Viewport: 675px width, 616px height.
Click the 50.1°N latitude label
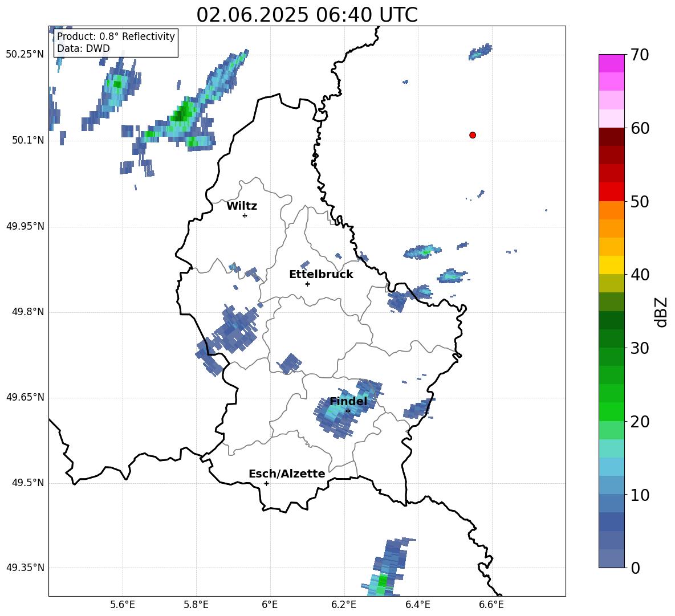pyautogui.click(x=28, y=140)
